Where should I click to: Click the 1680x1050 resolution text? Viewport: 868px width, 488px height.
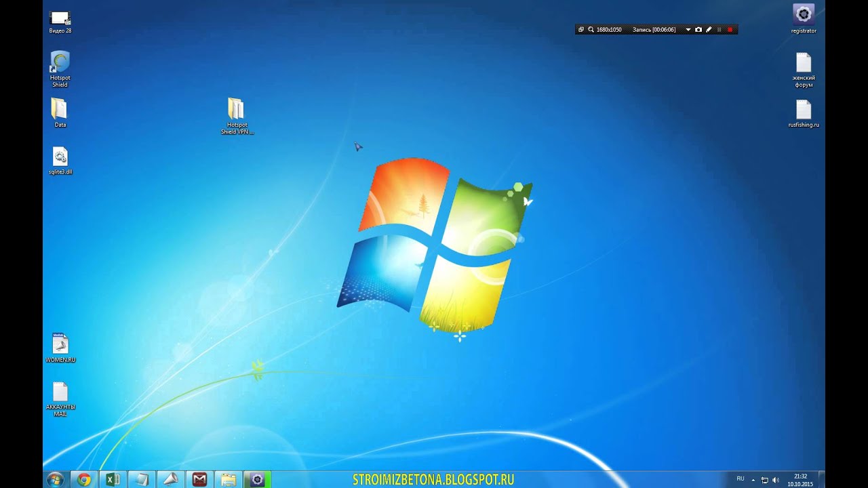[609, 30]
